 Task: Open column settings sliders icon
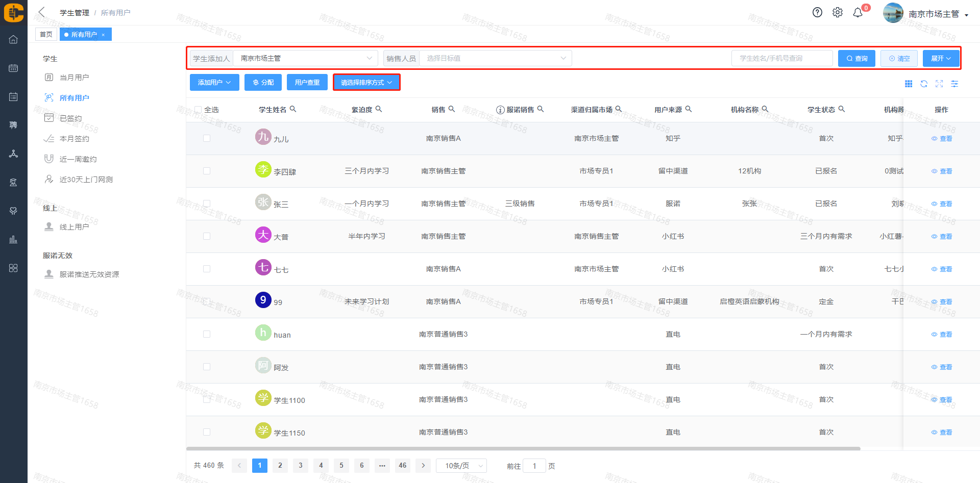[954, 84]
